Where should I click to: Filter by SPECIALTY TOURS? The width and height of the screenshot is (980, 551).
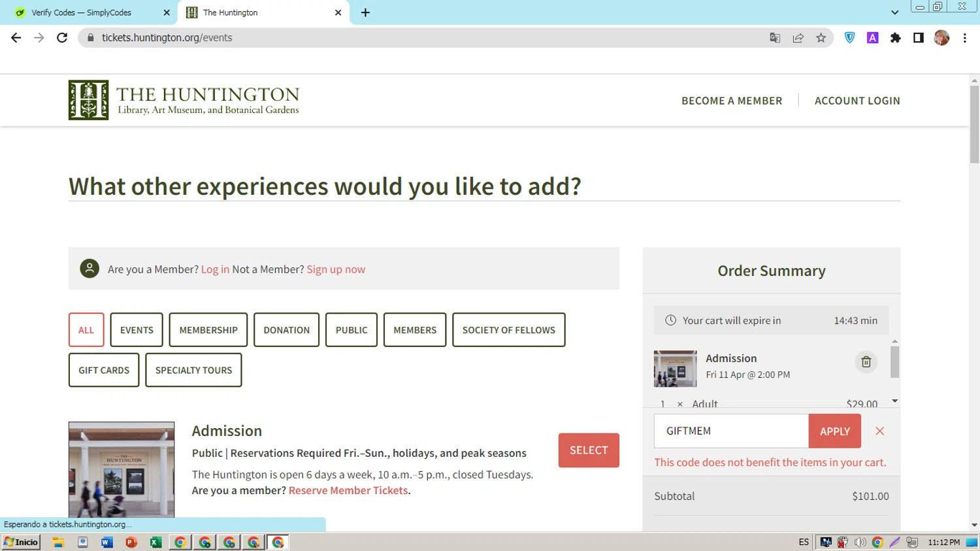click(x=193, y=370)
